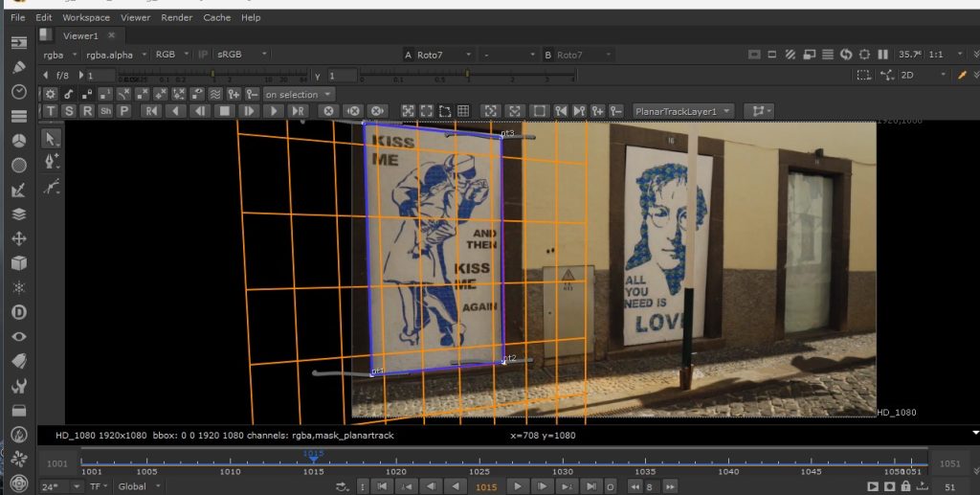
Task: Open the Viewer menu
Action: click(x=136, y=17)
